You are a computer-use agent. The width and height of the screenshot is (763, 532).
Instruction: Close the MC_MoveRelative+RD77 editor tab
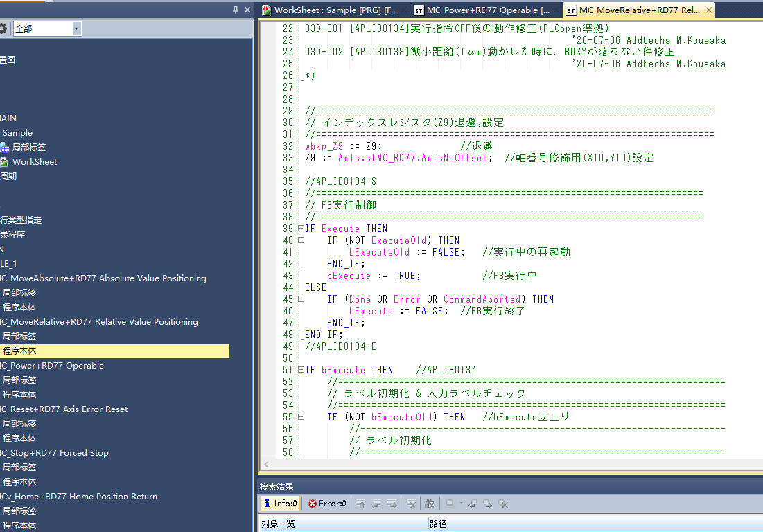708,10
